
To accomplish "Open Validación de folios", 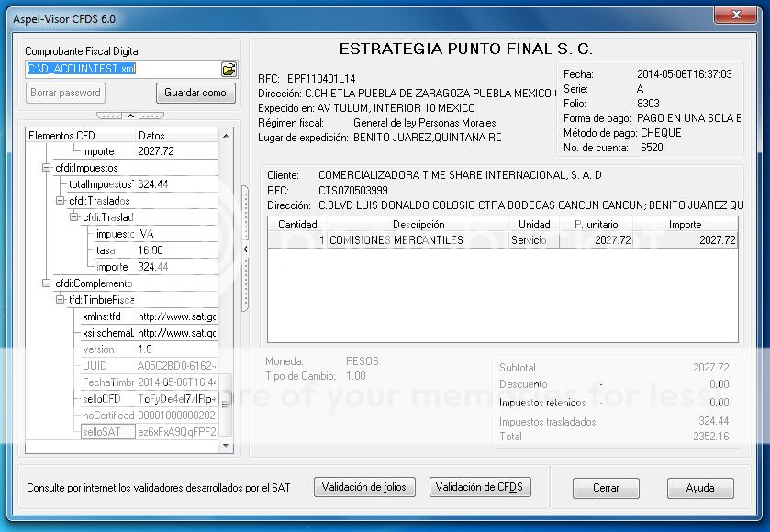I will 363,487.
